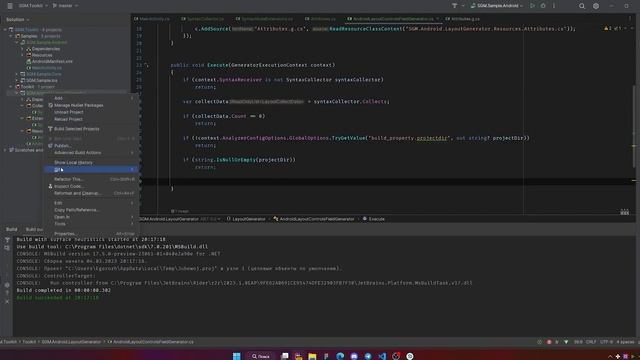640x360 pixels.
Task: Switch to SyntaxCollector.cs editor tab
Action: click(x=203, y=19)
